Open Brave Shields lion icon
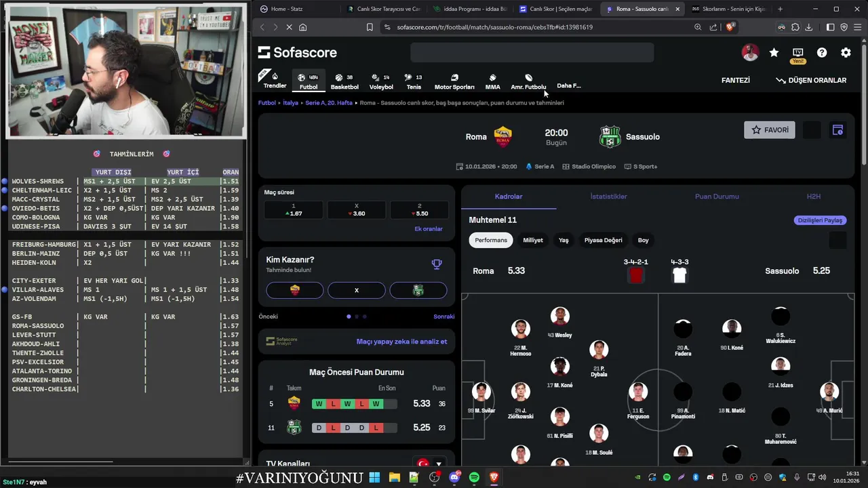This screenshot has width=868, height=488. point(730,27)
